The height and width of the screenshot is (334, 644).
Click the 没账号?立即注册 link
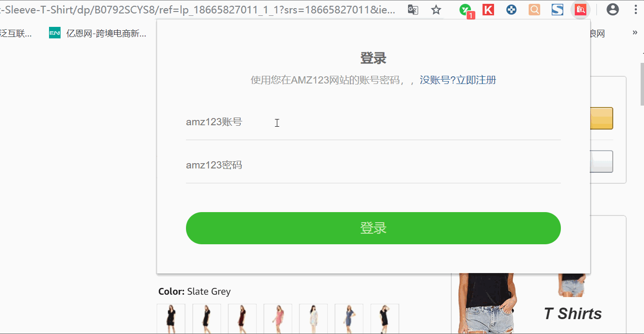[x=458, y=80]
